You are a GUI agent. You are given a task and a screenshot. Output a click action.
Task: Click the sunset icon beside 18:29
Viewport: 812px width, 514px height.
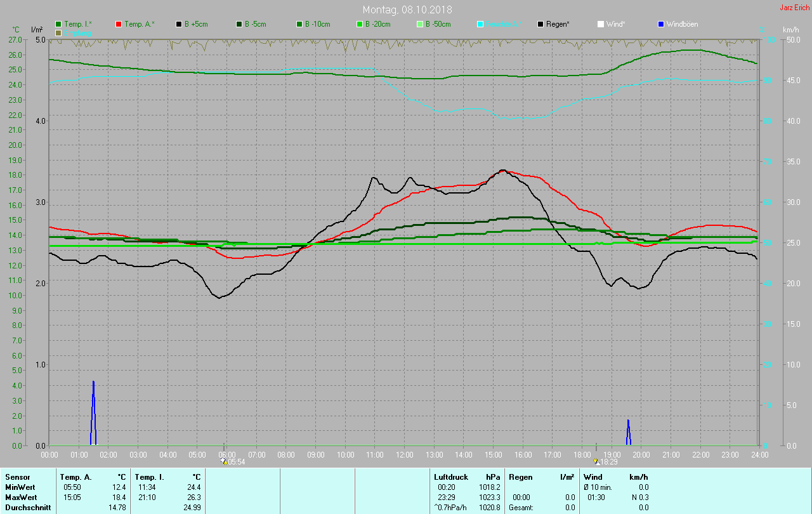(x=596, y=462)
